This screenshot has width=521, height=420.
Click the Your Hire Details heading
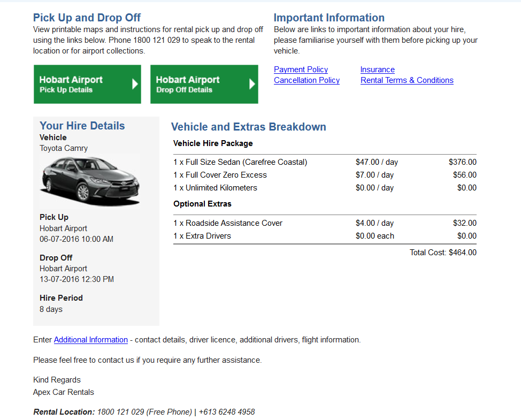click(82, 126)
